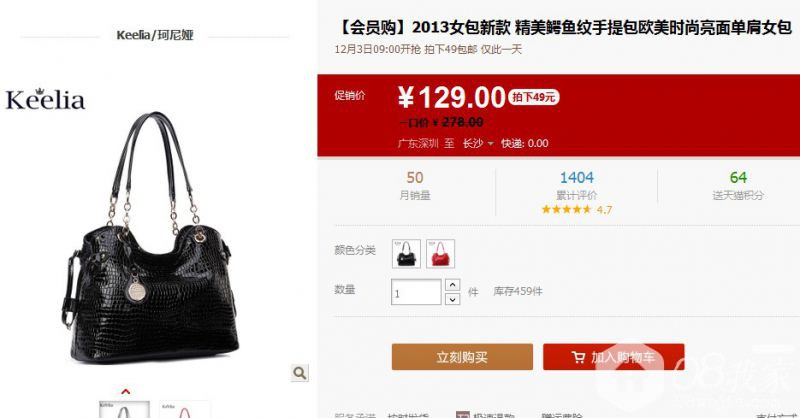This screenshot has height=418, width=800.
Task: Select the red bag color option
Action: click(x=440, y=254)
